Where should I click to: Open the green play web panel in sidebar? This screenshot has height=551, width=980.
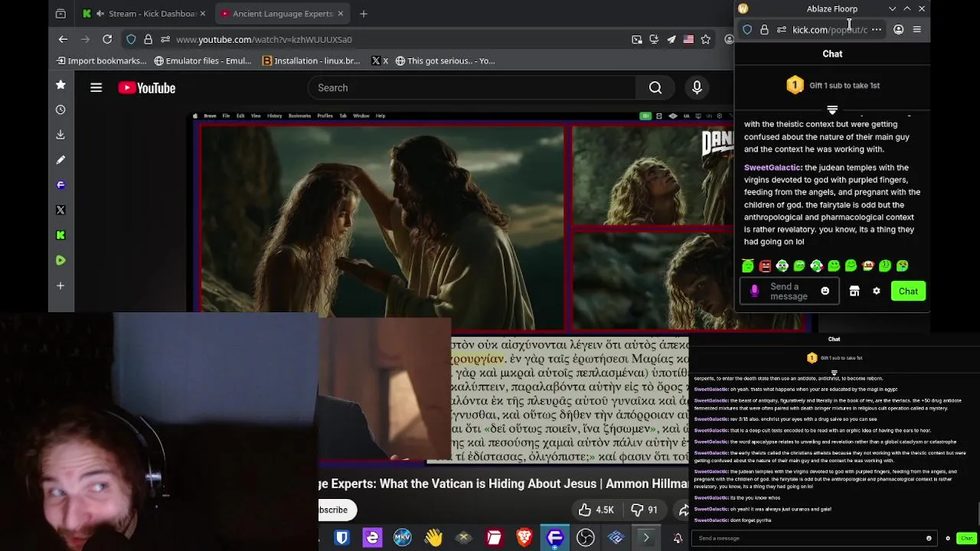tap(60, 260)
